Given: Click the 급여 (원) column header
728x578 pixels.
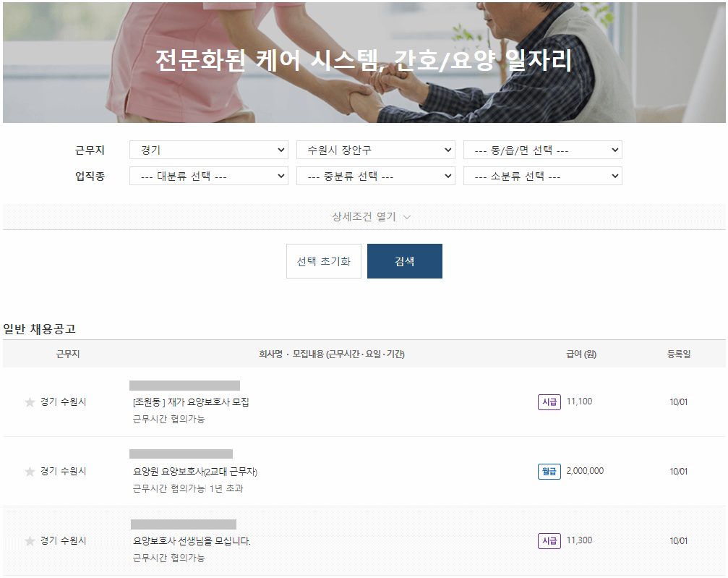Looking at the screenshot, I should pyautogui.click(x=581, y=354).
